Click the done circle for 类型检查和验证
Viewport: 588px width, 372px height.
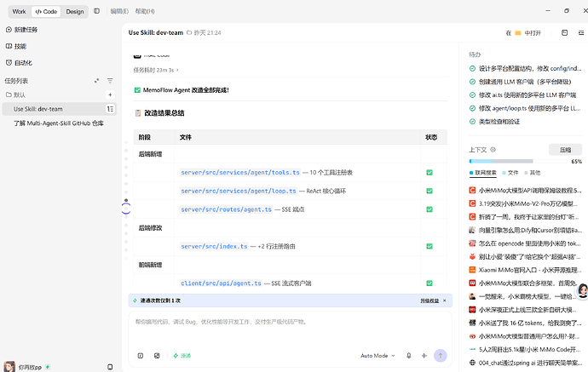click(x=472, y=122)
